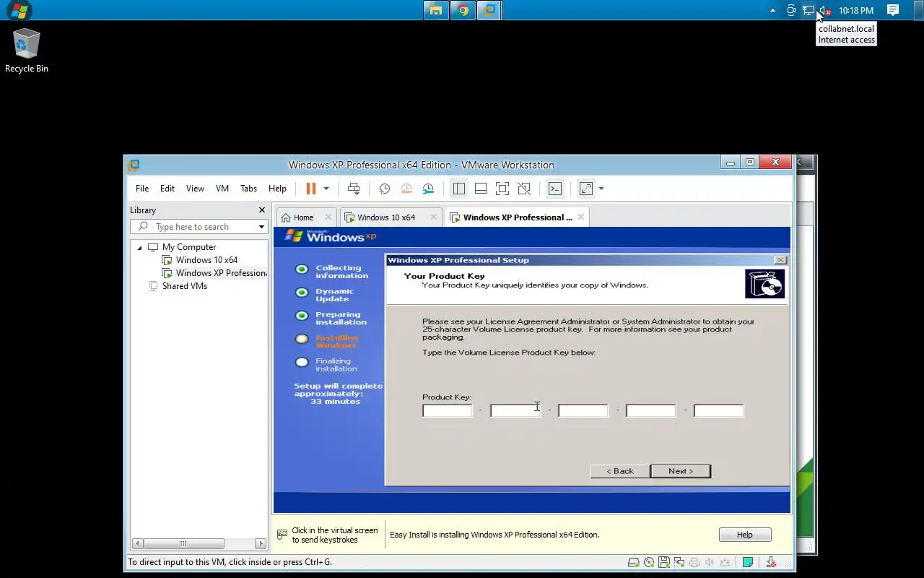Close the Library panel

click(x=262, y=210)
